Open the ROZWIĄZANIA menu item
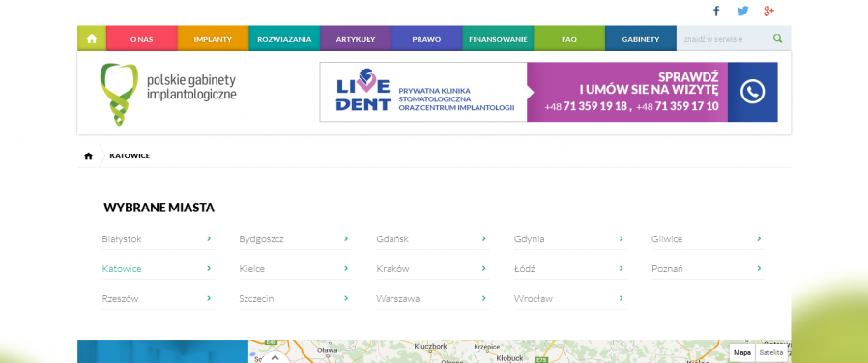 284,39
